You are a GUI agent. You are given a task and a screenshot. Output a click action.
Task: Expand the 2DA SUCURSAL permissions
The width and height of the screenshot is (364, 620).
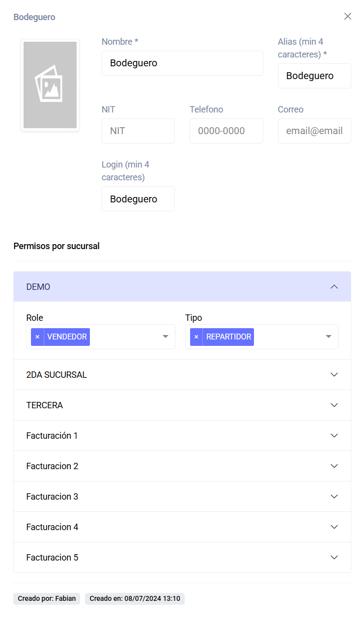(x=182, y=374)
